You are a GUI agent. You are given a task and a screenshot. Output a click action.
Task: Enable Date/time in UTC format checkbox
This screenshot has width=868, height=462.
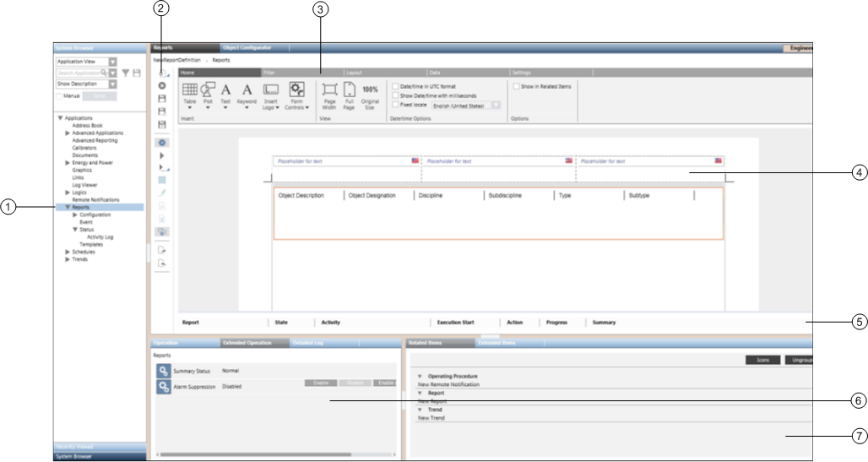click(396, 86)
